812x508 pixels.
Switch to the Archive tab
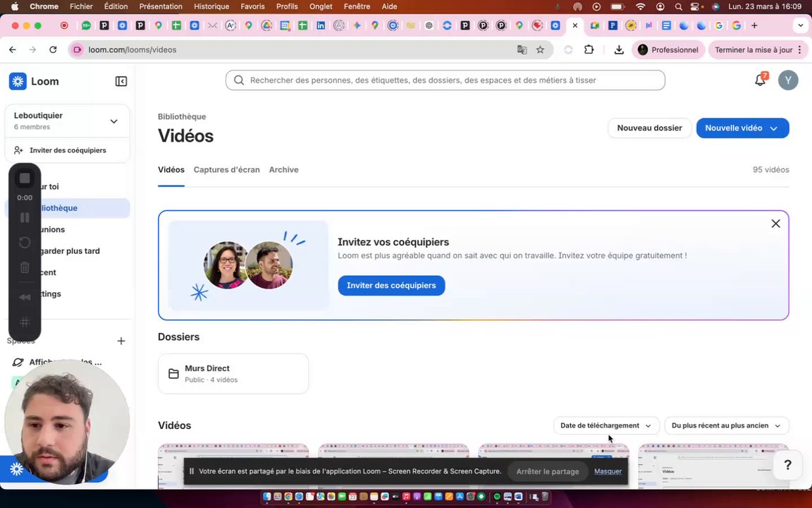click(x=283, y=169)
